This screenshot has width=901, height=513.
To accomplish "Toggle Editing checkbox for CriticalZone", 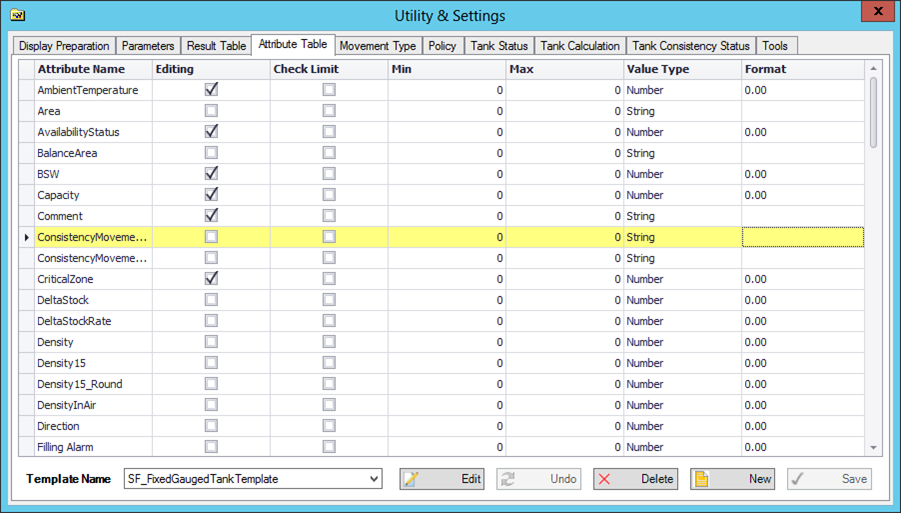I will (211, 279).
